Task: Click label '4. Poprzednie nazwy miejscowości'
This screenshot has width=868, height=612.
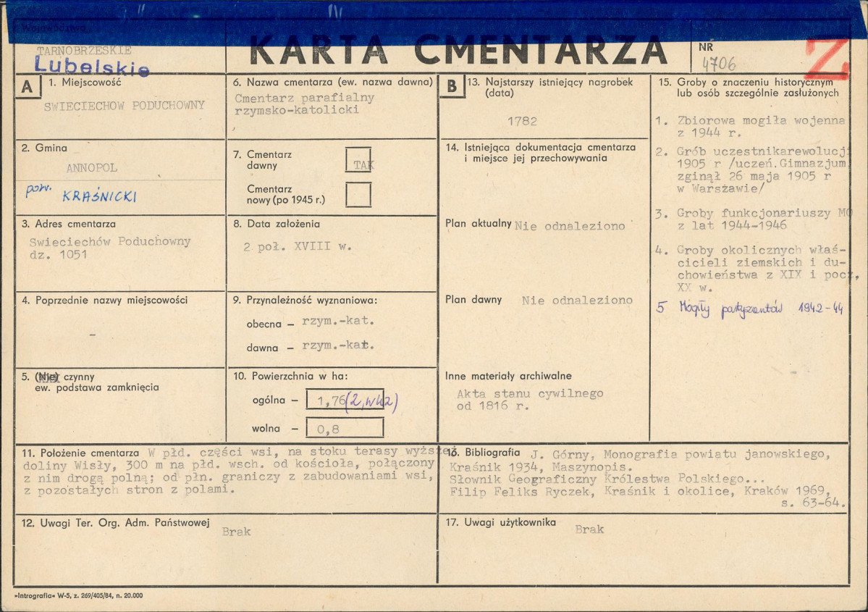Action: point(105,300)
